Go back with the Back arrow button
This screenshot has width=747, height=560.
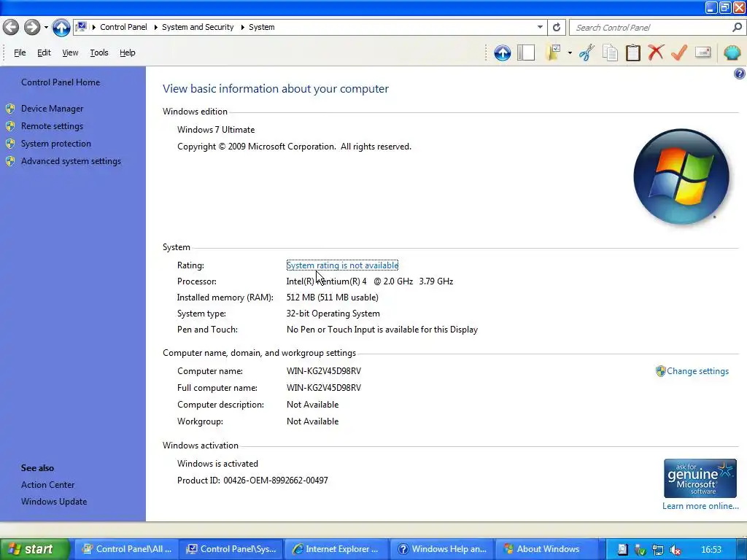tap(11, 27)
